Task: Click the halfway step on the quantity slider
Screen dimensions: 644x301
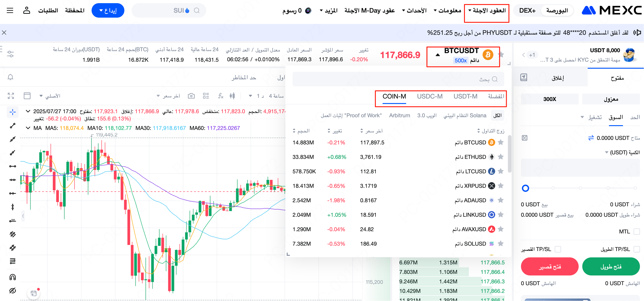Action: tap(580, 188)
